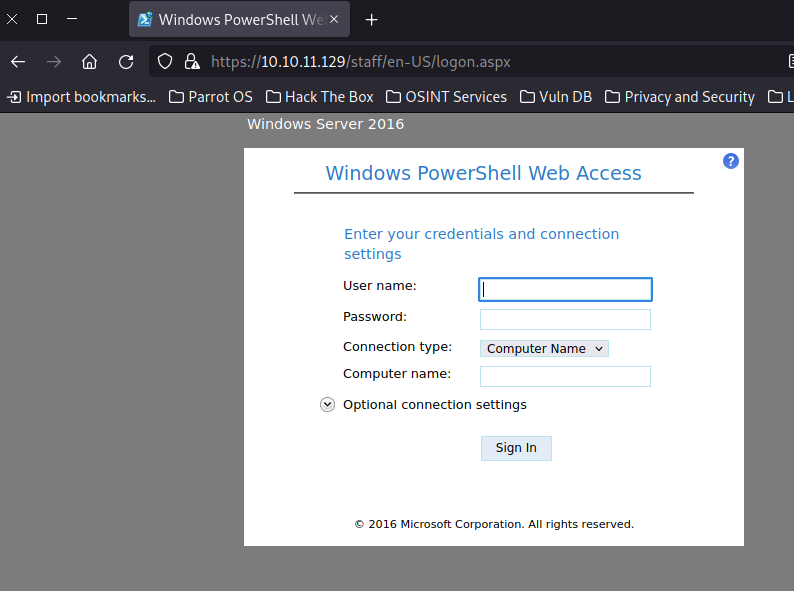Open the tracking protection shield icon
794x591 pixels.
pyautogui.click(x=165, y=62)
